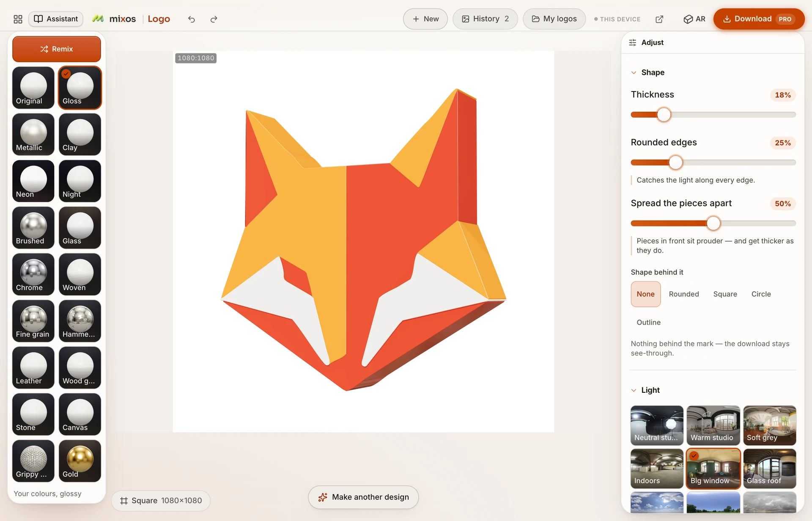Collapse the Light section
This screenshot has width=812, height=521.
634,390
